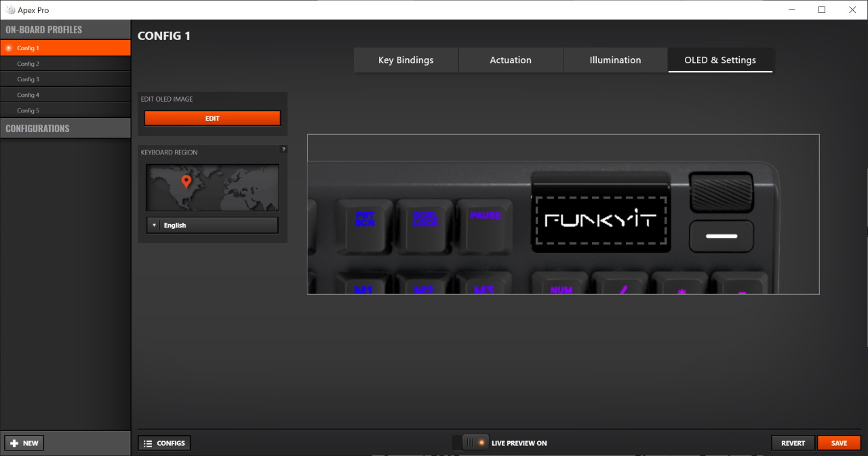Revert changes with the Revert button
868x456 pixels.
(793, 443)
